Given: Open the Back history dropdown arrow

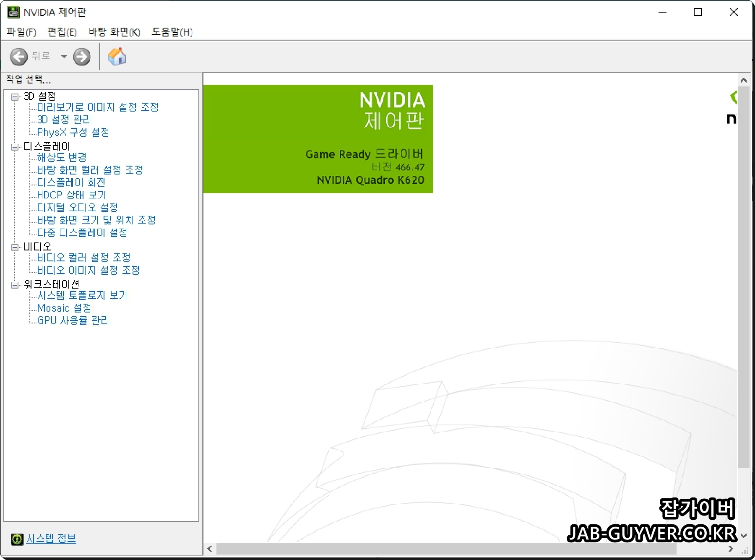Looking at the screenshot, I should tap(64, 57).
